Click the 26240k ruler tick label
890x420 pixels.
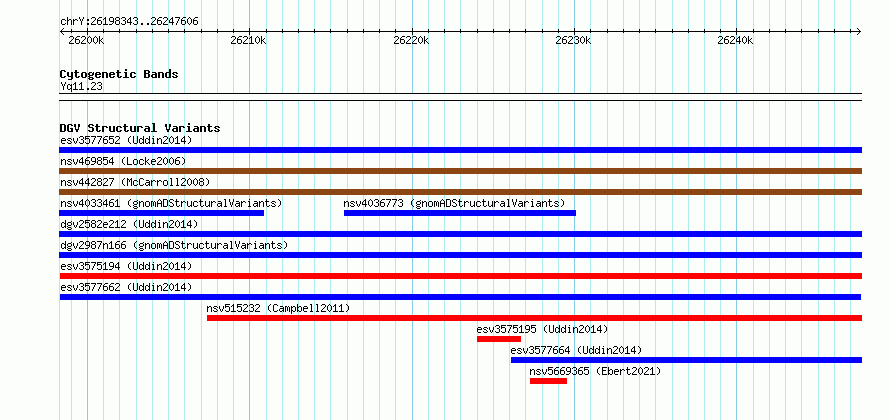735,40
